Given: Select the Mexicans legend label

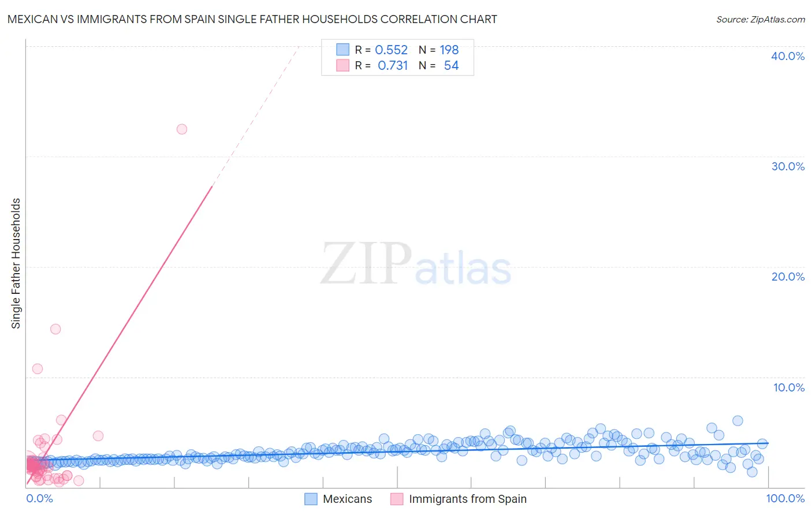Looking at the screenshot, I should point(348,499).
